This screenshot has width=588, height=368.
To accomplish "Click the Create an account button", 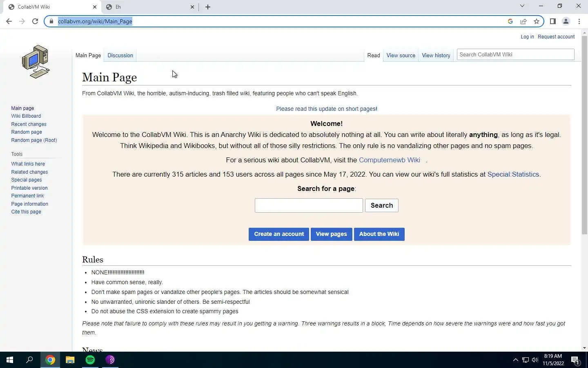I will click(279, 234).
